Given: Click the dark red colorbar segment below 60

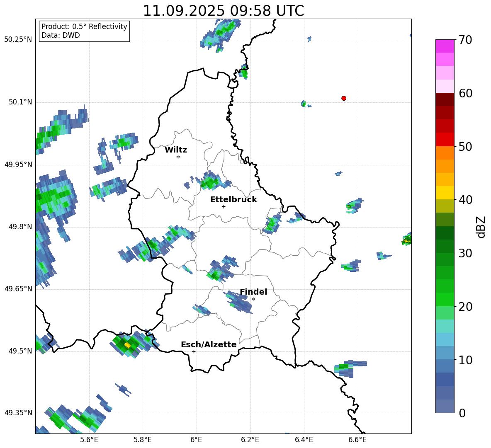Looking at the screenshot, I should click(445, 100).
